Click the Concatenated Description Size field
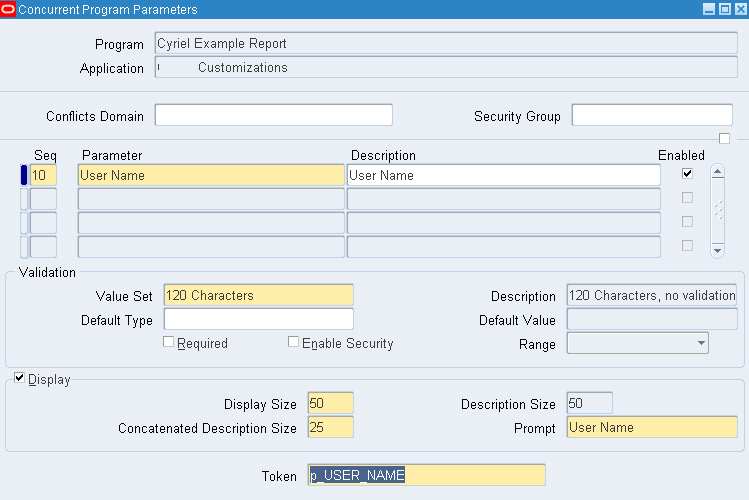This screenshot has height=500, width=749. point(331,427)
